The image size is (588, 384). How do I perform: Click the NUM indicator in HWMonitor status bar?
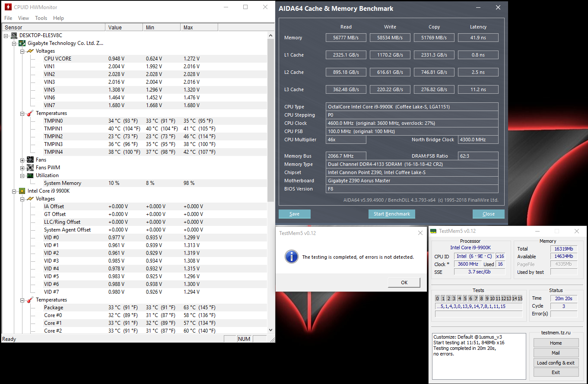[244, 339]
